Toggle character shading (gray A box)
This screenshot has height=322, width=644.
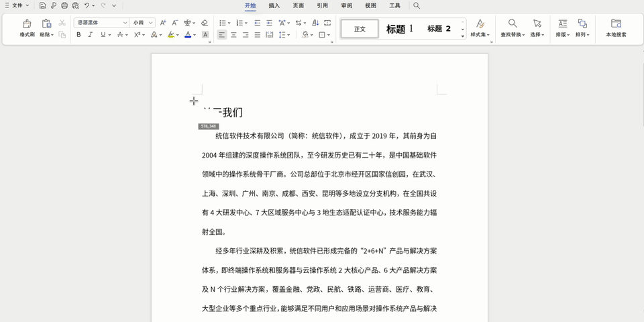pos(205,35)
